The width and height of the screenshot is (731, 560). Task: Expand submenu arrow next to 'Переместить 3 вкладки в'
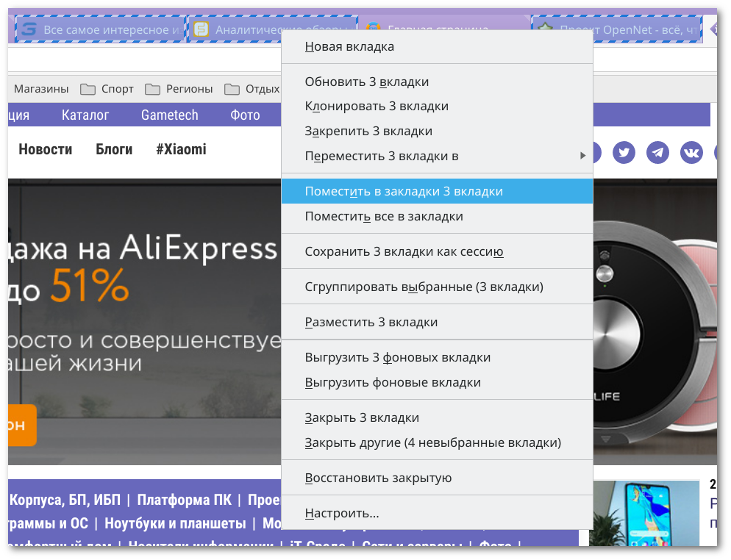[582, 156]
